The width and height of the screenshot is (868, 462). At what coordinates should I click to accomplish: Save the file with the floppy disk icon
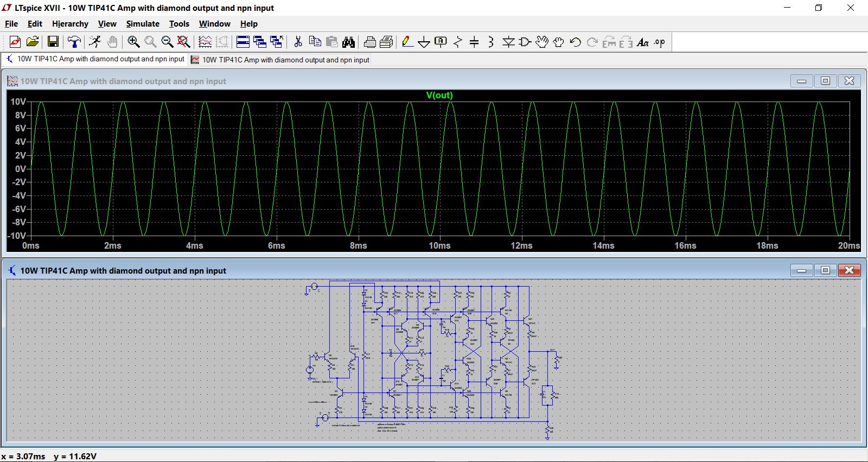[x=53, y=42]
